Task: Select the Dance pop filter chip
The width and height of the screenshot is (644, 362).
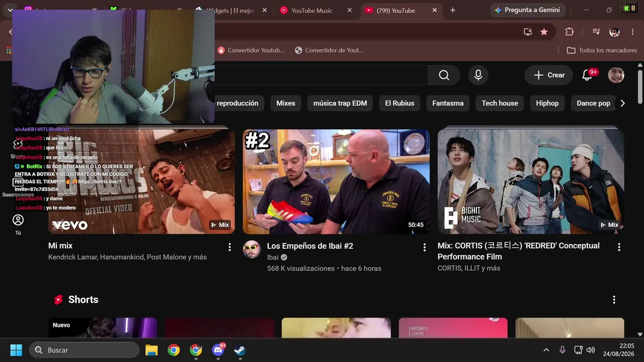Action: coord(593,103)
